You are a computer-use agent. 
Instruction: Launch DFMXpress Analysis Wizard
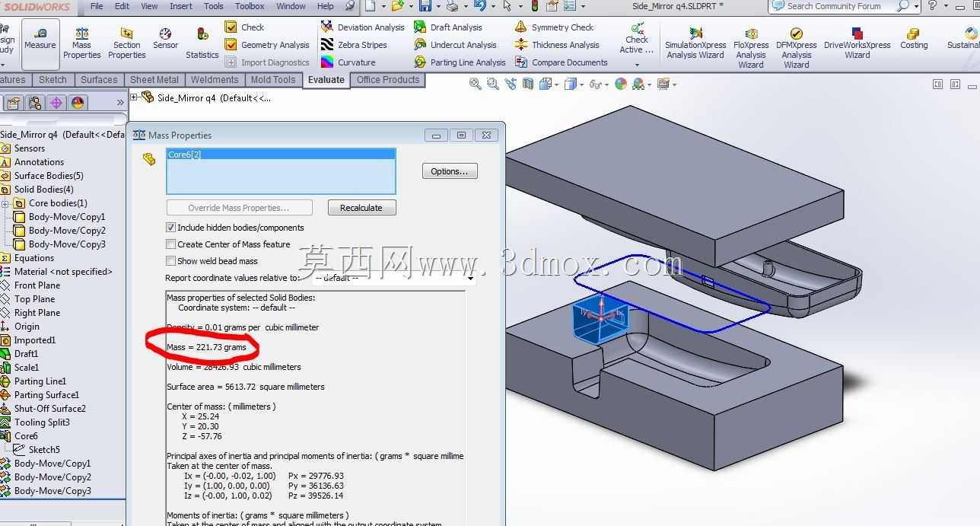tap(796, 47)
